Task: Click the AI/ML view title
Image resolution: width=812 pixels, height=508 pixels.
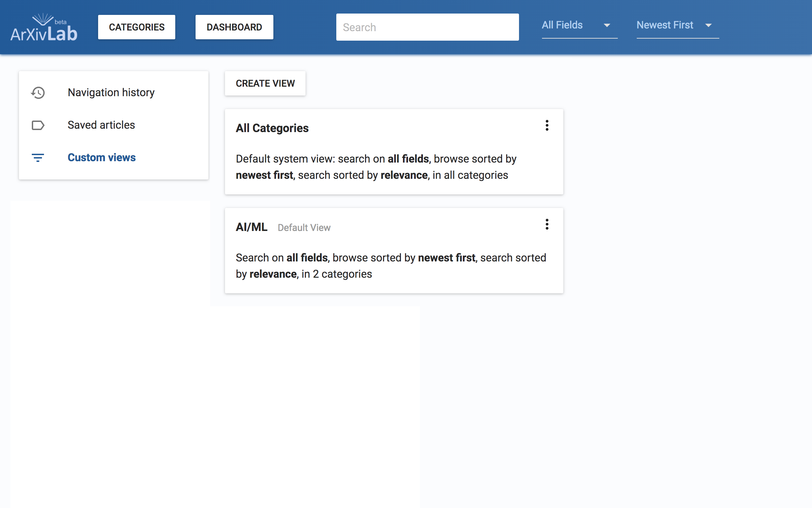Action: [x=252, y=227]
